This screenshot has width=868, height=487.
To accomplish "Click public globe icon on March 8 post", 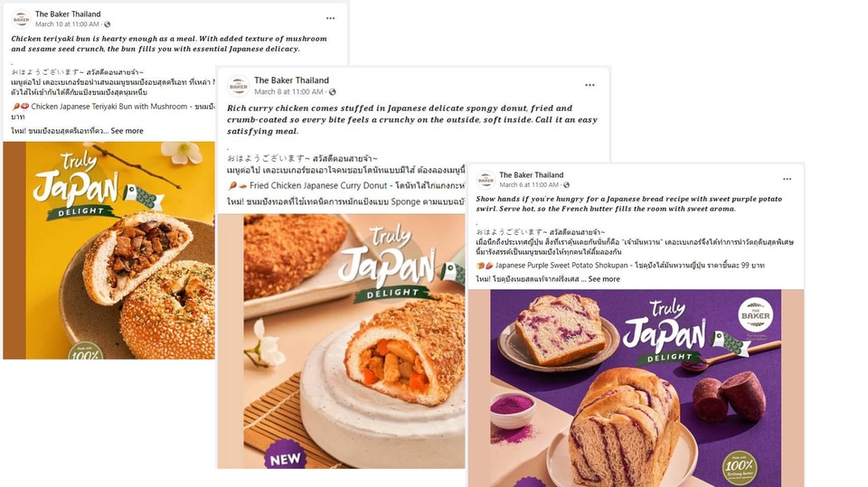I will [x=332, y=92].
